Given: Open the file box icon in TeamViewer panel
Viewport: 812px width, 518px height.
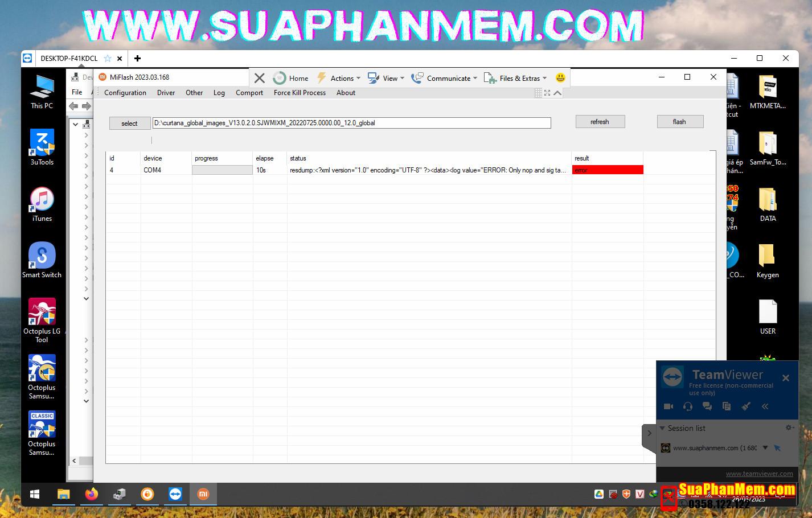Looking at the screenshot, I should [x=727, y=406].
